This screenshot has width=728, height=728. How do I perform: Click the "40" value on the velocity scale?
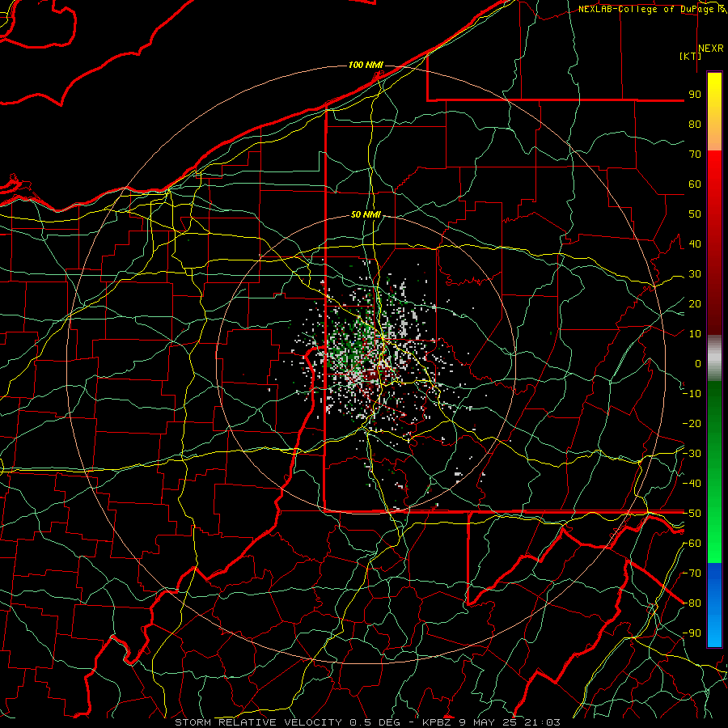coord(695,244)
